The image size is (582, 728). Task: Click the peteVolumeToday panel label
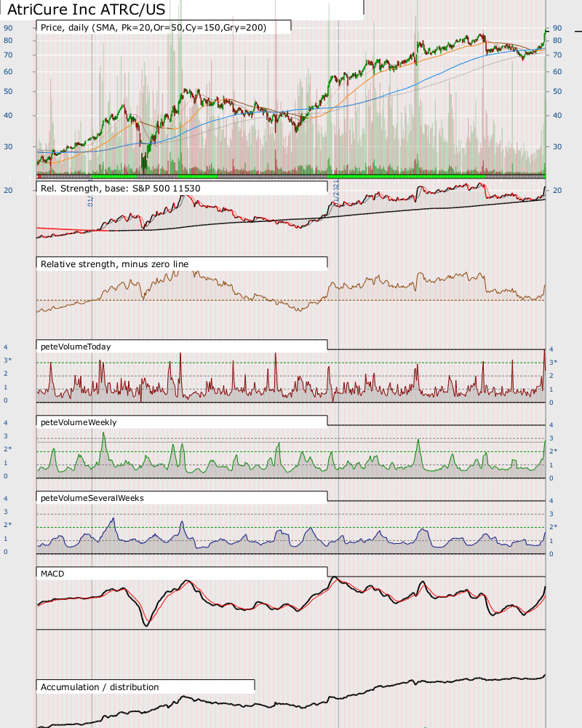pos(76,347)
